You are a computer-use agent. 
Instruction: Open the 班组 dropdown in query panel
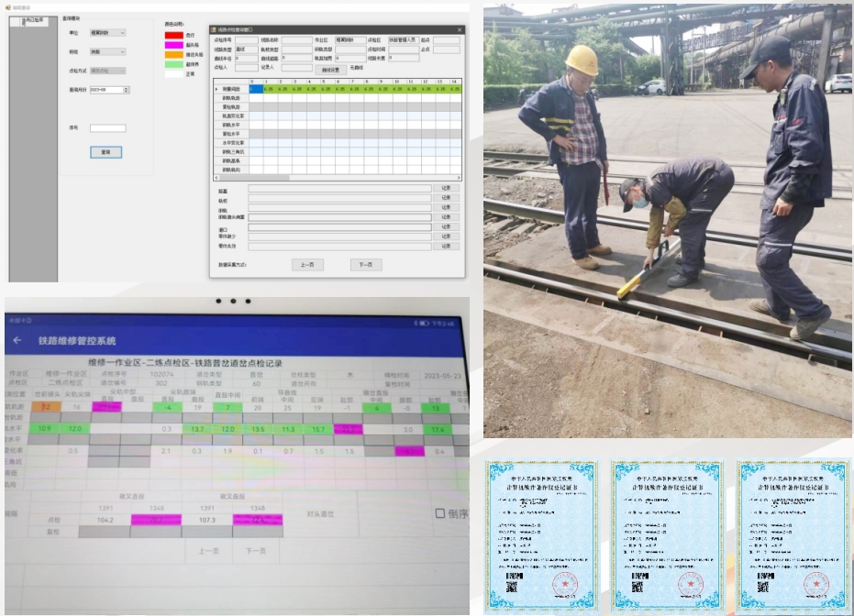pos(108,52)
